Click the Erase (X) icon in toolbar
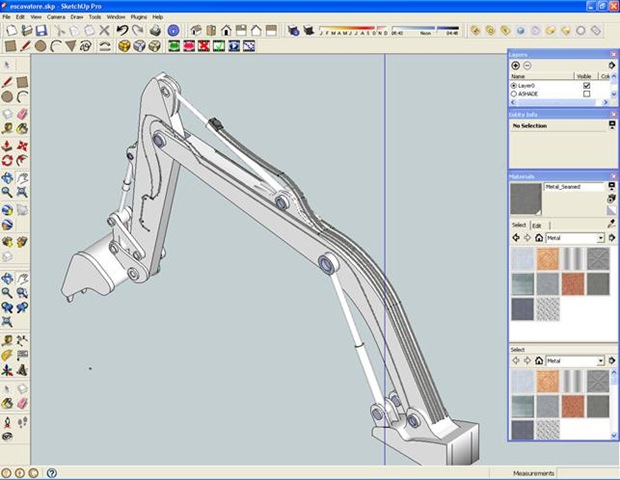The image size is (620, 480). [105, 31]
